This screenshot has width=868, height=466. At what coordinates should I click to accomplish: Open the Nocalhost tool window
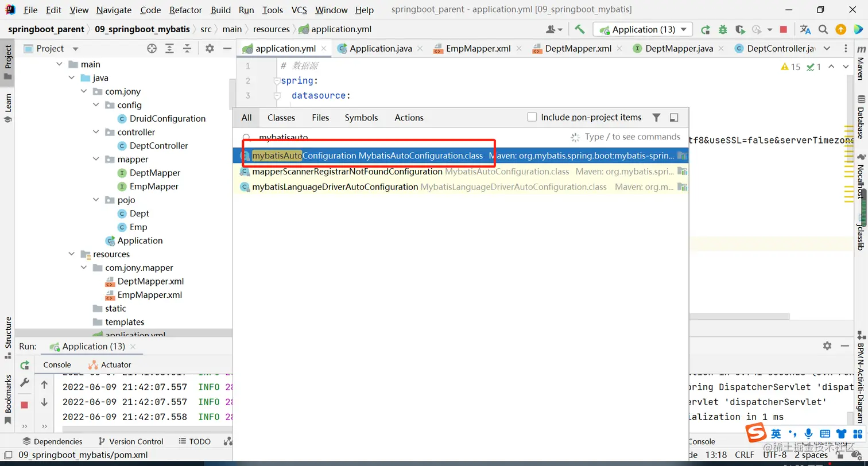point(861,176)
